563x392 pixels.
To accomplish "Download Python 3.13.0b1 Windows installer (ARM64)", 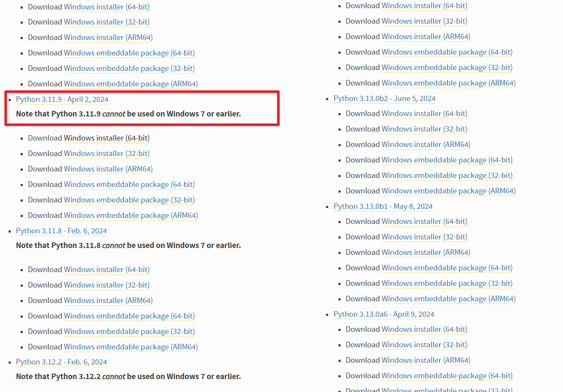I will 426,252.
